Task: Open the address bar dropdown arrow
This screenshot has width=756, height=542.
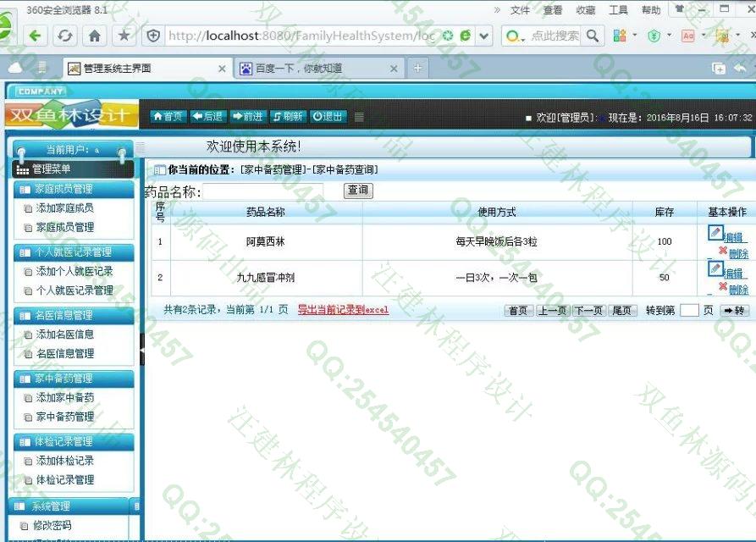Action: (484, 36)
